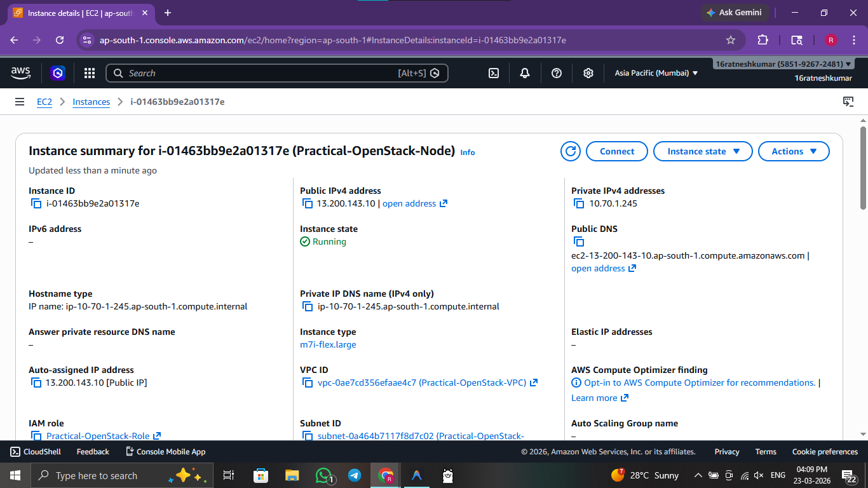
Task: Open the 16ratneshkumar account menu
Action: (783, 64)
